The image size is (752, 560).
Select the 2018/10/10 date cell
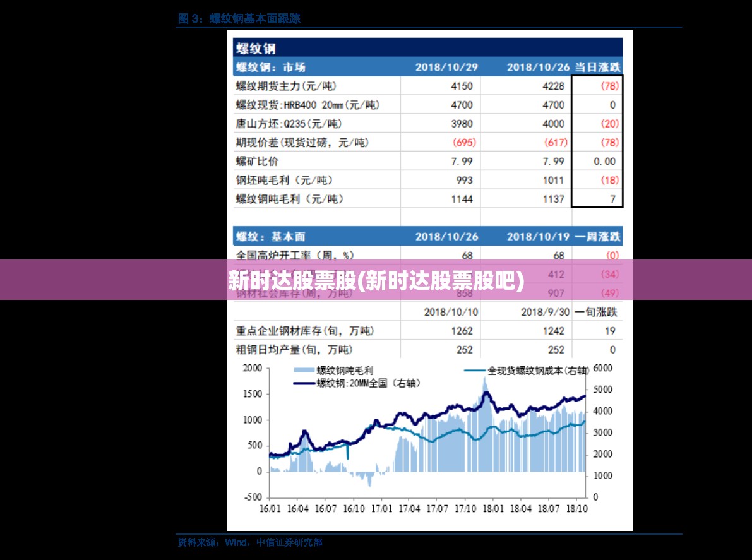[451, 312]
